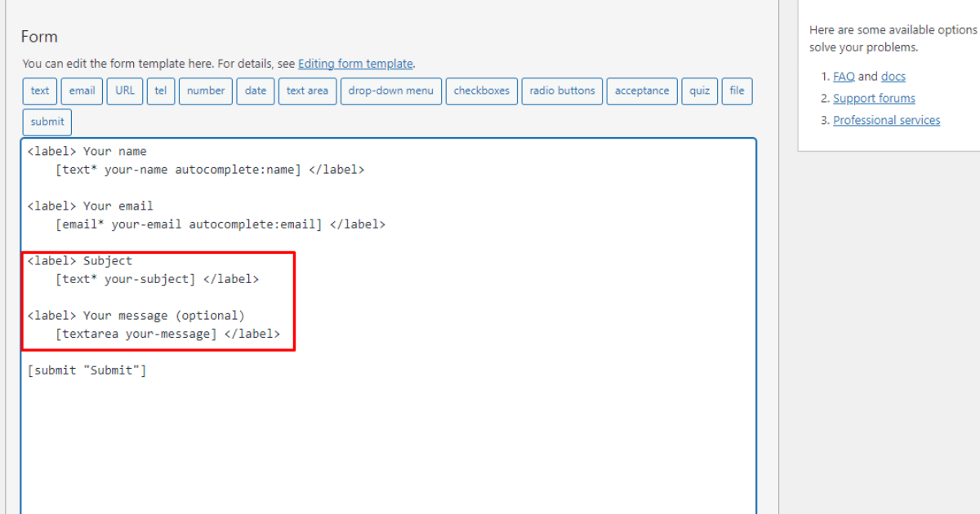Insert a number form tag
The image size is (980, 514).
tap(205, 91)
